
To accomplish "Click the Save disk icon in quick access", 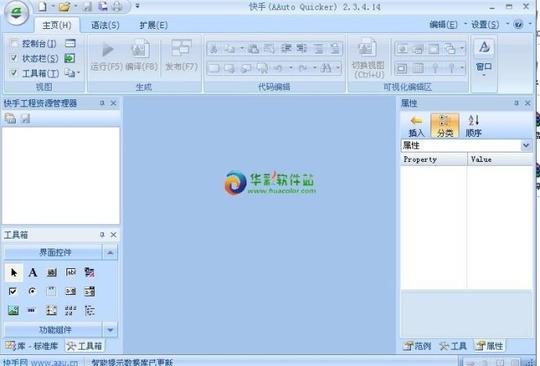I will click(87, 7).
